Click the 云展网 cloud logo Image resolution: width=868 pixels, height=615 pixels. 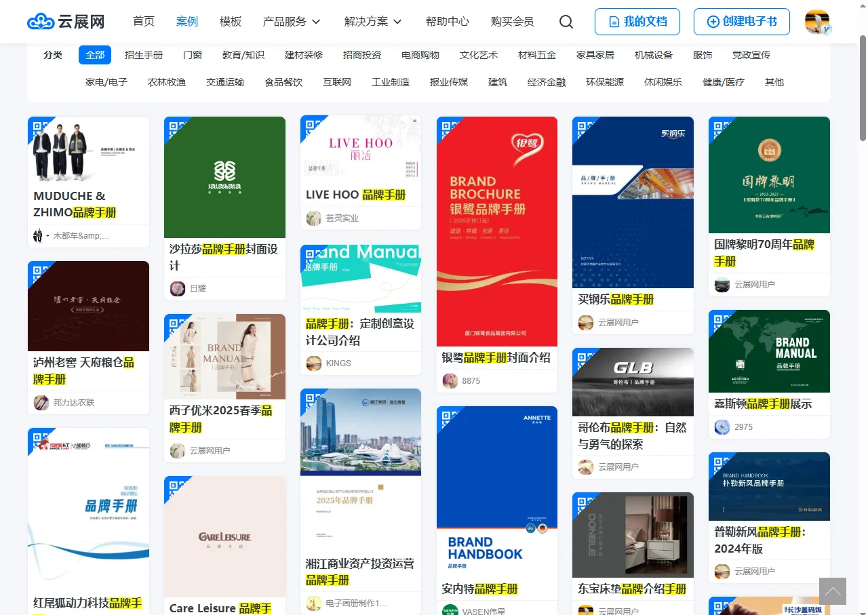point(66,22)
